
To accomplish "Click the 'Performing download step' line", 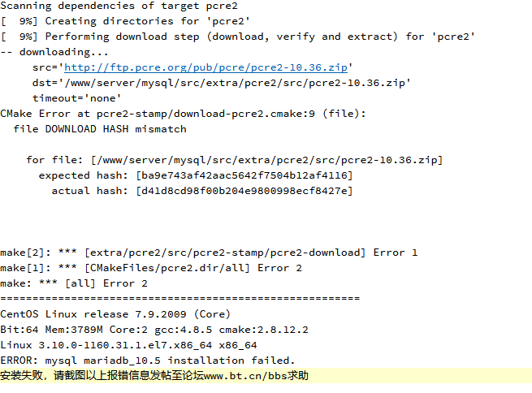I will 237,37.
